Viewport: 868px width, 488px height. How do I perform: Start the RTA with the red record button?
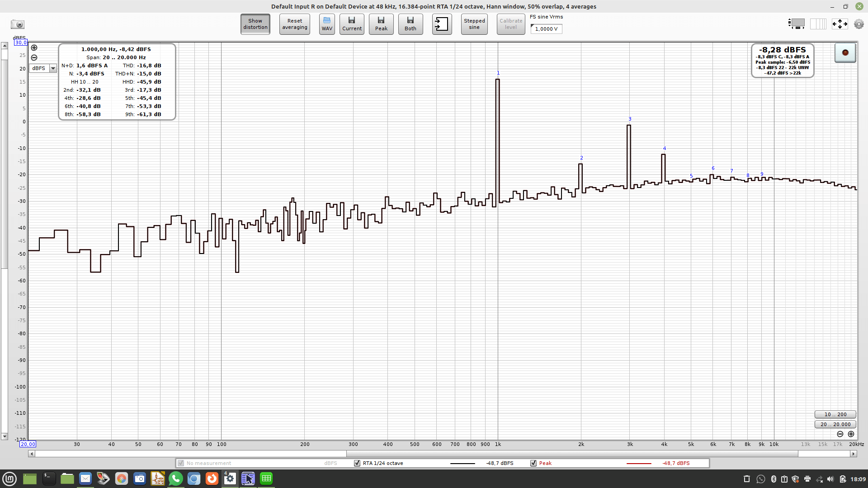(x=845, y=53)
